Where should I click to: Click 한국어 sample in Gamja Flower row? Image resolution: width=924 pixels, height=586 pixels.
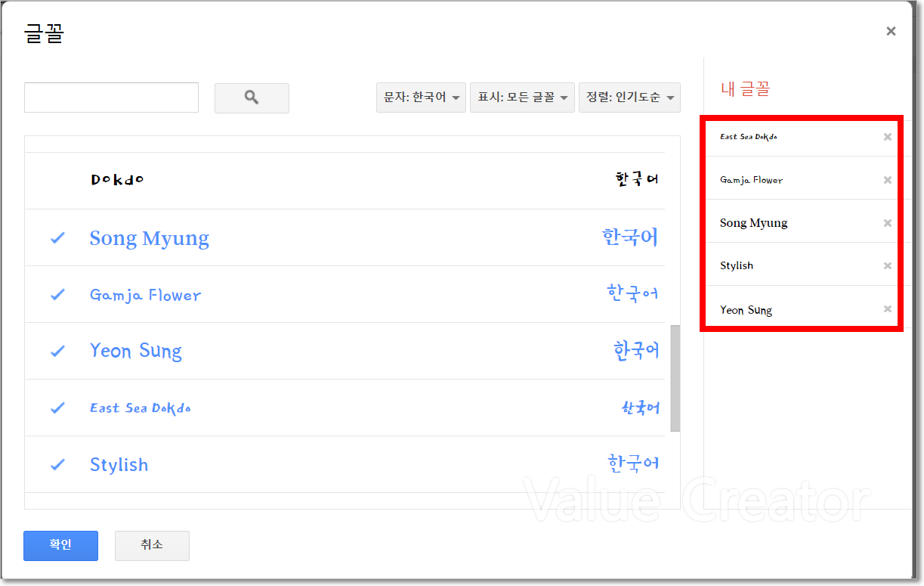632,293
